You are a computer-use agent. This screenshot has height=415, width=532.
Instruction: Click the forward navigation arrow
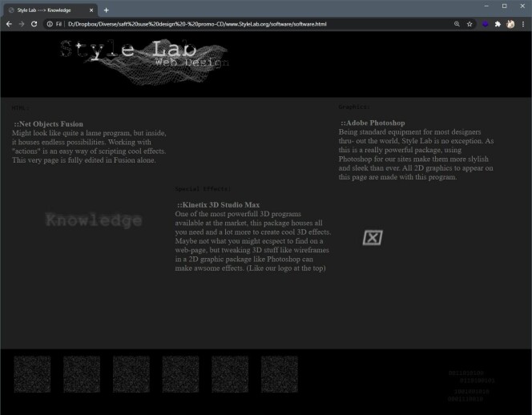22,24
